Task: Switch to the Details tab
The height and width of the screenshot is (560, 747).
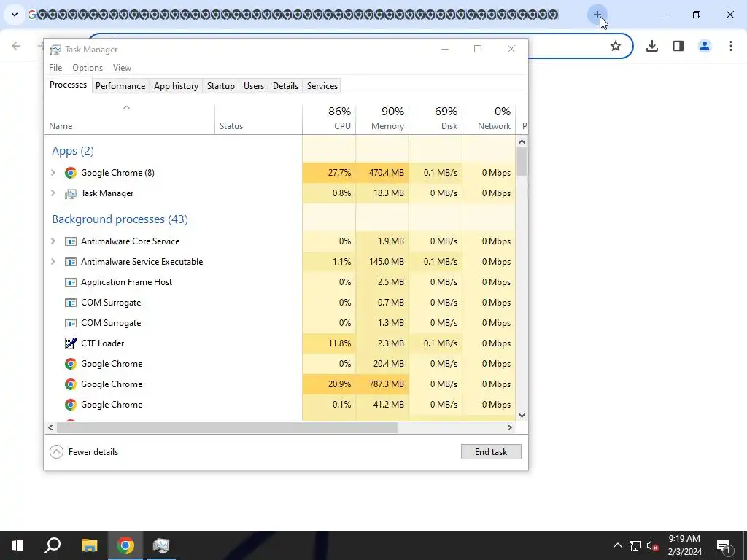Action: click(285, 86)
